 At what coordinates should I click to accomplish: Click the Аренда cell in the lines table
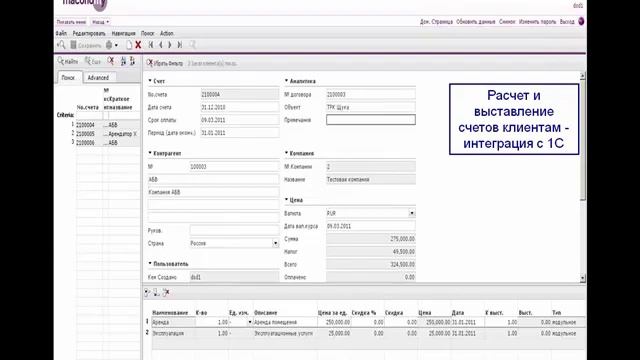[x=173, y=322]
